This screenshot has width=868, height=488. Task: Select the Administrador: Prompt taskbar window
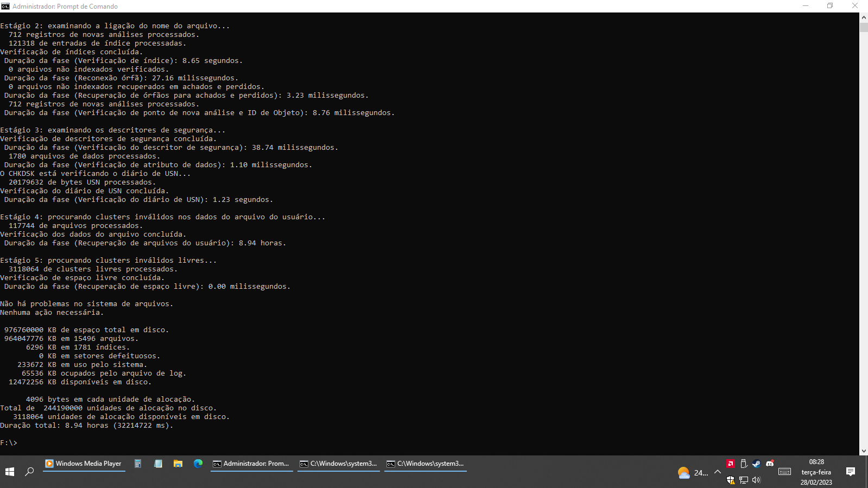[252, 464]
